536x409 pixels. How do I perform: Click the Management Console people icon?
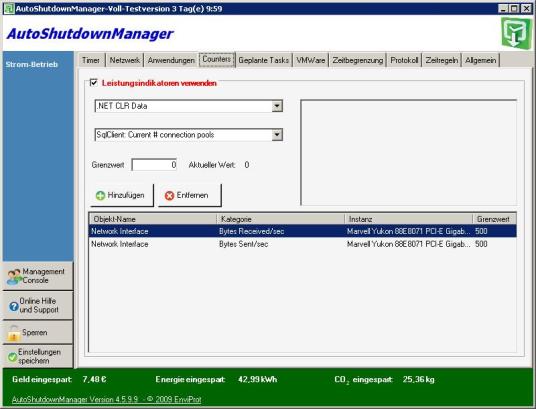14,276
